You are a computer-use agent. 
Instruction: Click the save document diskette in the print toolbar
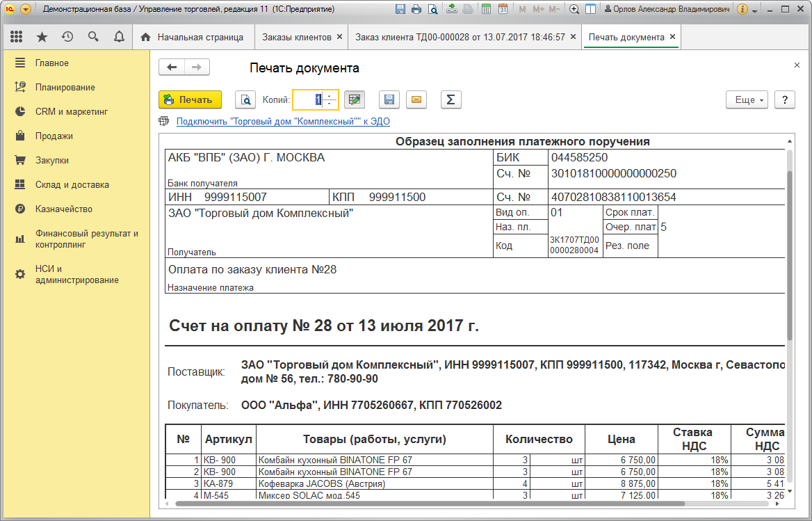point(389,99)
